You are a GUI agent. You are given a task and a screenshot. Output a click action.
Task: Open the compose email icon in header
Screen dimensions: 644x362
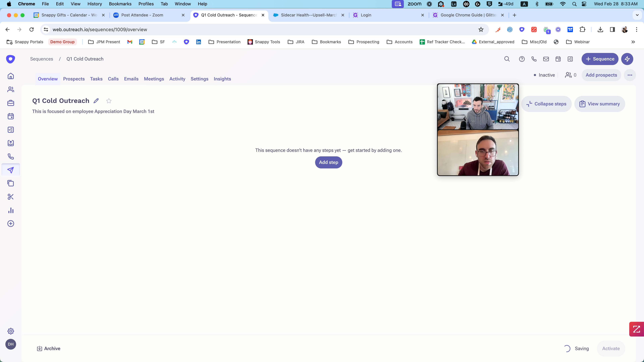pos(546,59)
